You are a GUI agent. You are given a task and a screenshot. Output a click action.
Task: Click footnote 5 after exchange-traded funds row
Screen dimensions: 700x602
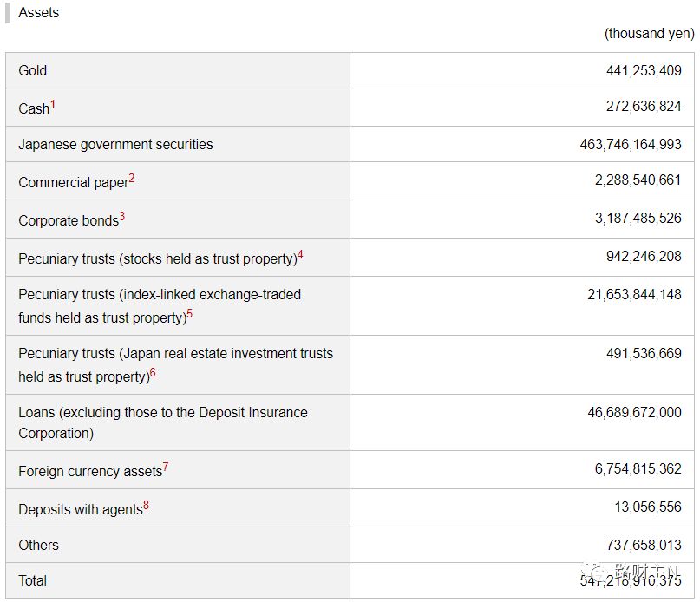[190, 313]
